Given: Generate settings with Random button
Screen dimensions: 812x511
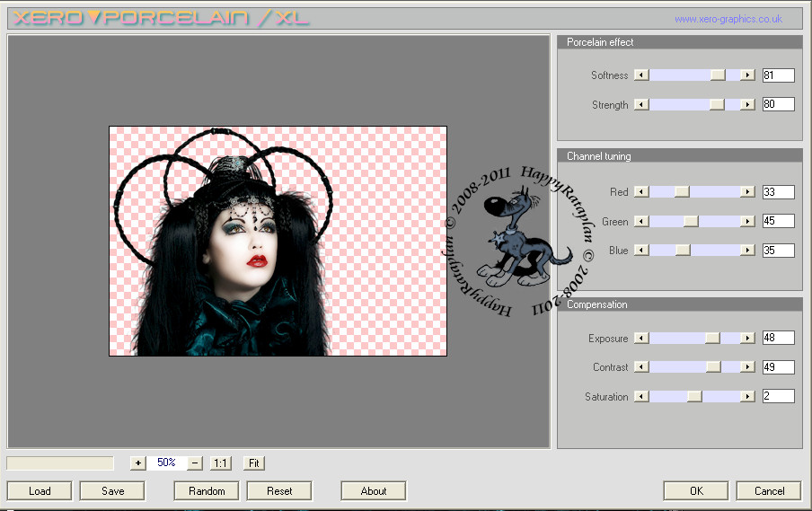Looking at the screenshot, I should 207,491.
